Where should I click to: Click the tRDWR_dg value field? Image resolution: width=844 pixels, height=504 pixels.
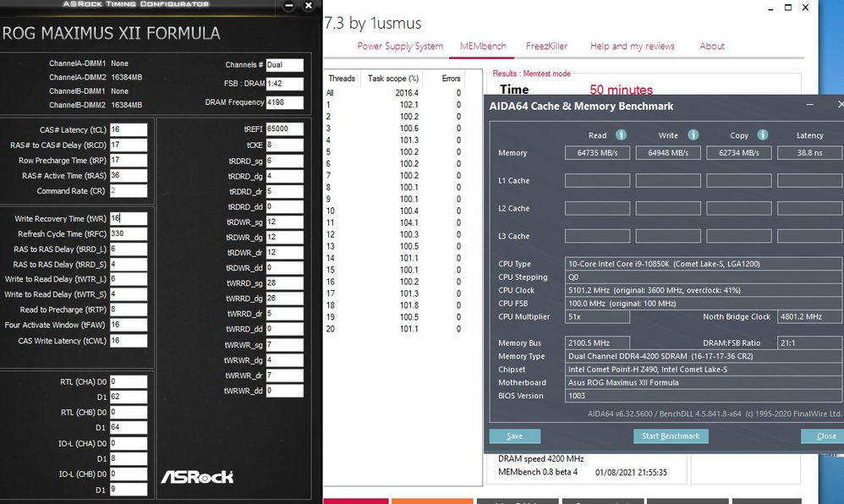tap(285, 238)
